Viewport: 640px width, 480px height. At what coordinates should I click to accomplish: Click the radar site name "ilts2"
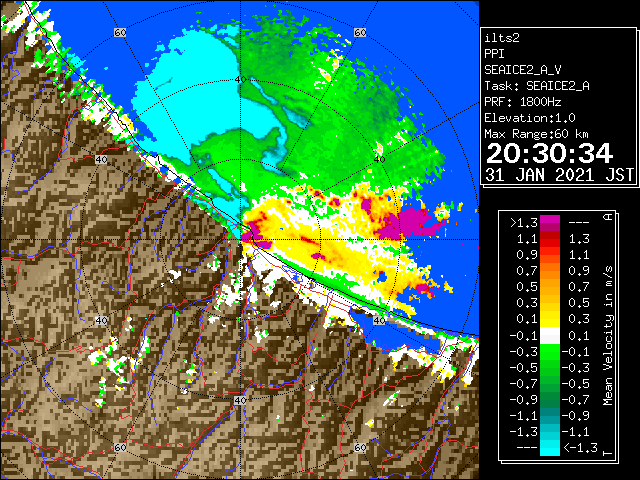pos(502,38)
